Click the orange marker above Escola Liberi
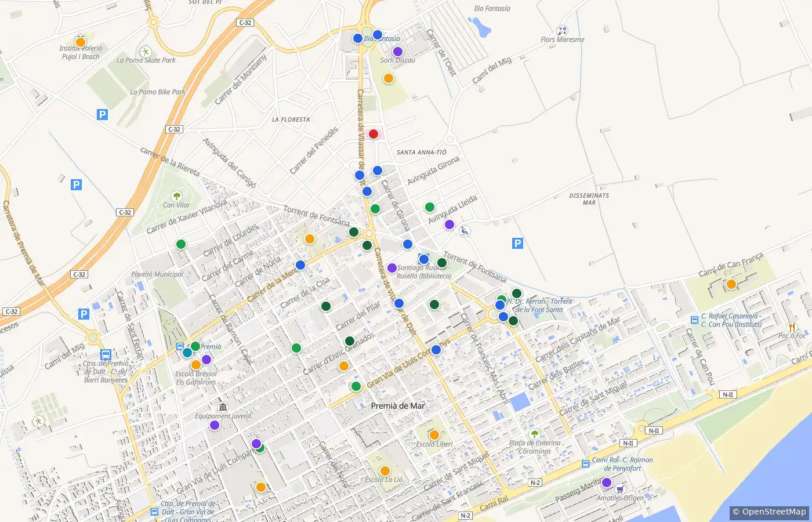This screenshot has height=522, width=812. [x=434, y=435]
